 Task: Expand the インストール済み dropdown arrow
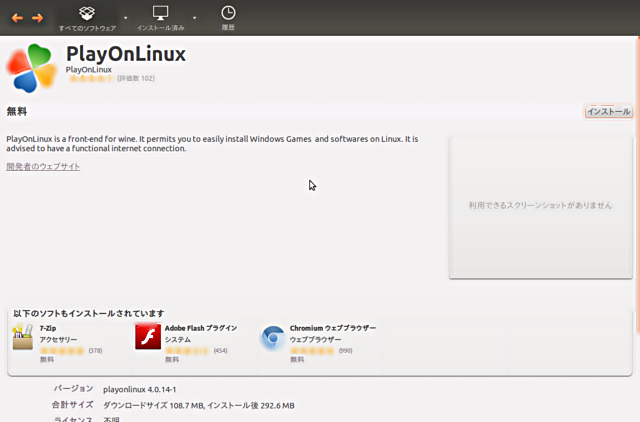click(194, 18)
